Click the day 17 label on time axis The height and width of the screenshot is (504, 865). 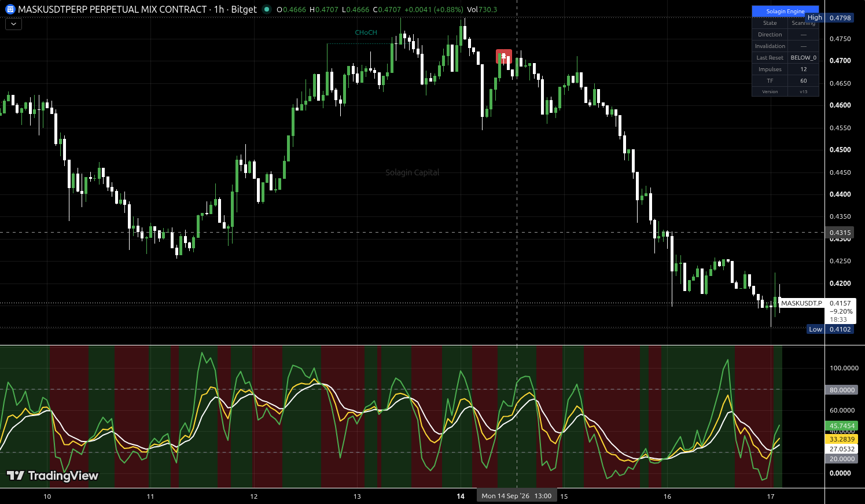[x=770, y=496]
